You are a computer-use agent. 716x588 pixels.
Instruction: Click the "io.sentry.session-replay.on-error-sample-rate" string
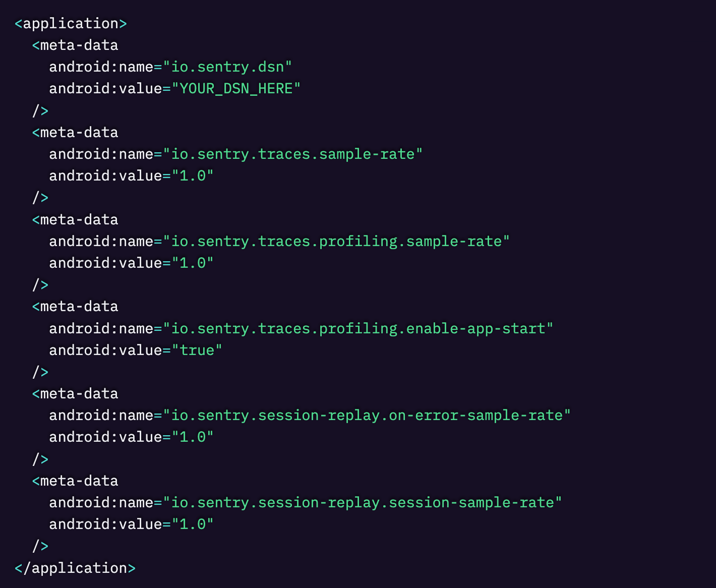click(367, 416)
